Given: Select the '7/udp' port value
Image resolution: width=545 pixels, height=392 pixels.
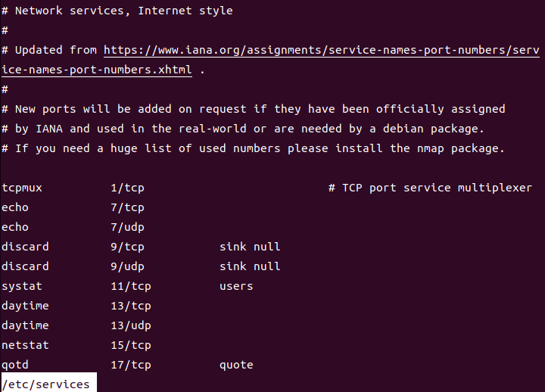Looking at the screenshot, I should pyautogui.click(x=127, y=227).
